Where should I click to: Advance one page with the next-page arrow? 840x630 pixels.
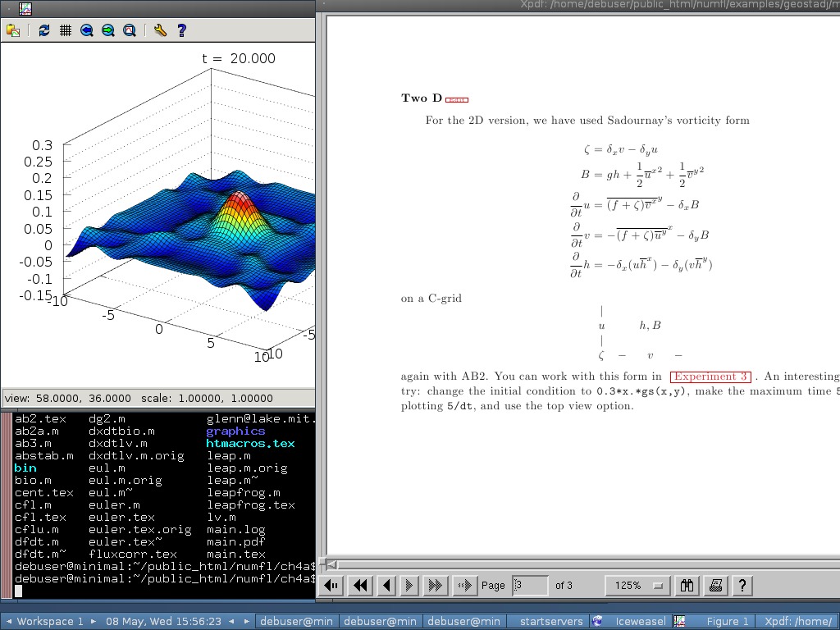click(x=409, y=585)
